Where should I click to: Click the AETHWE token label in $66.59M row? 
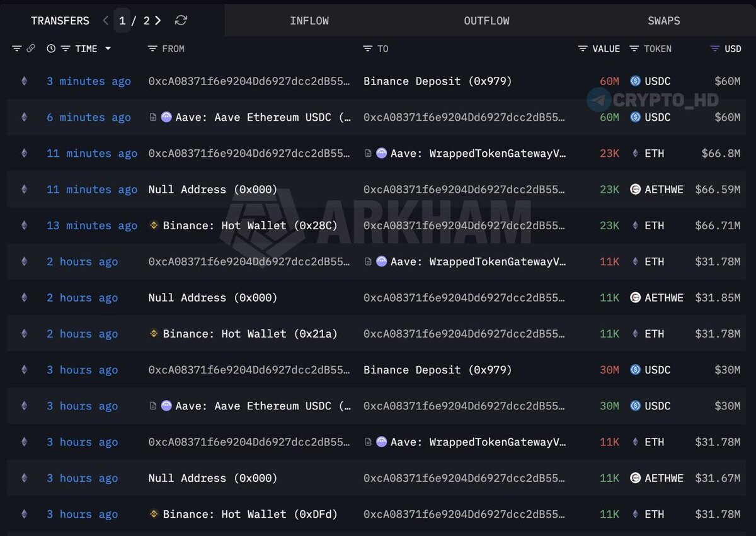(x=664, y=190)
